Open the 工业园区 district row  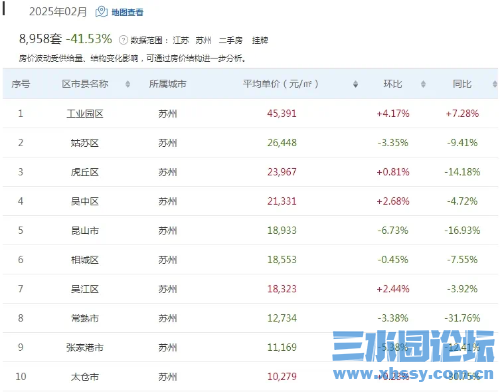pos(250,114)
